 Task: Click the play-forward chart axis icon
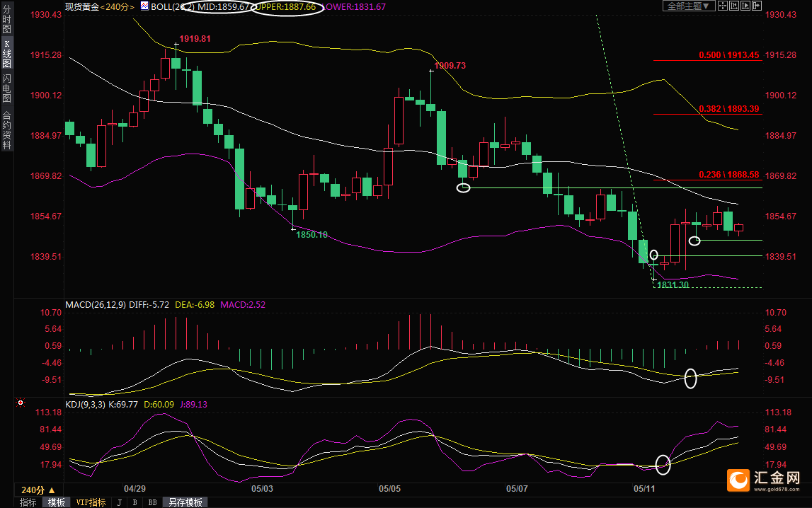pyautogui.click(x=745, y=6)
